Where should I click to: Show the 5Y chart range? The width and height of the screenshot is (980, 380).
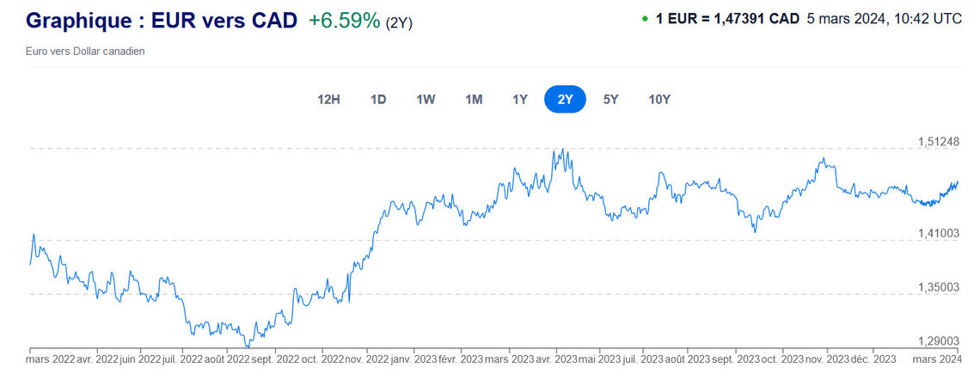(x=610, y=100)
